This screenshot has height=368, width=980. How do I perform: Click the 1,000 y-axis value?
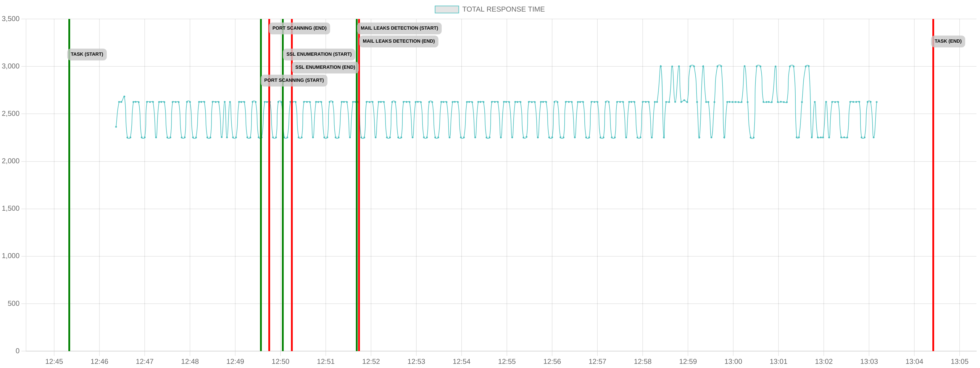tap(11, 256)
